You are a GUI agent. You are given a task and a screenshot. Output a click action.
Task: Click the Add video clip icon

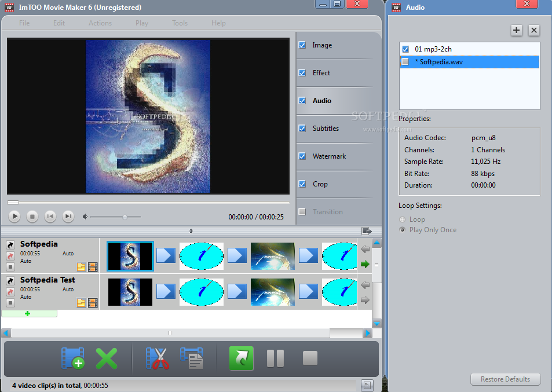coord(73,358)
